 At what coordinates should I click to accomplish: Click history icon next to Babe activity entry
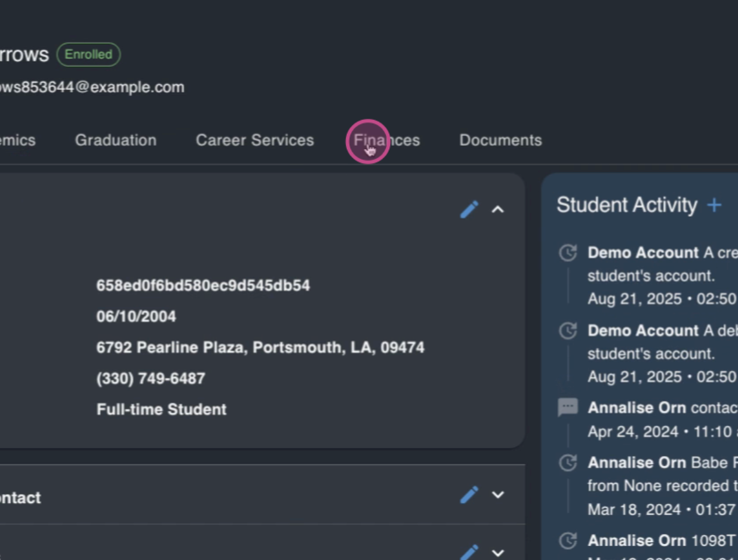[x=568, y=463]
